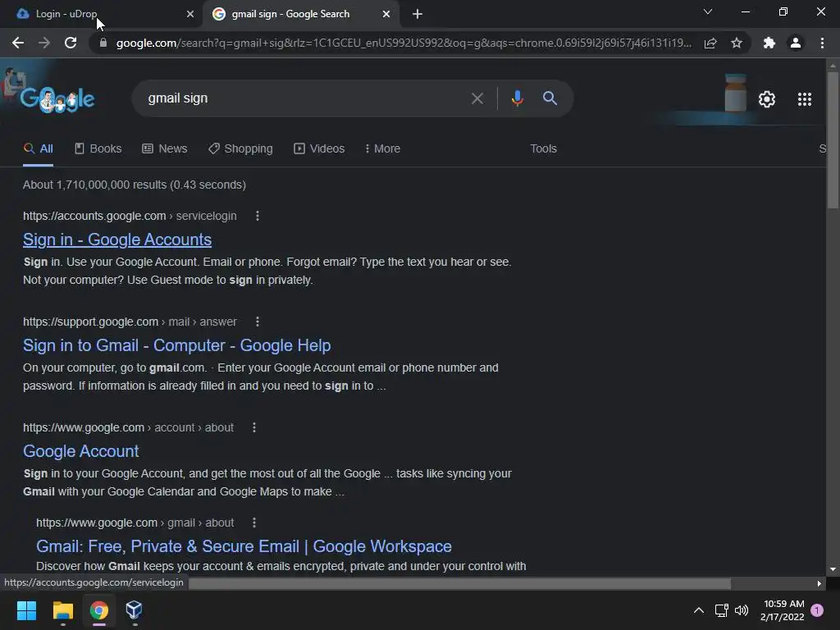The height and width of the screenshot is (630, 840).
Task: Click the scroll right arrow
Action: pyautogui.click(x=819, y=583)
